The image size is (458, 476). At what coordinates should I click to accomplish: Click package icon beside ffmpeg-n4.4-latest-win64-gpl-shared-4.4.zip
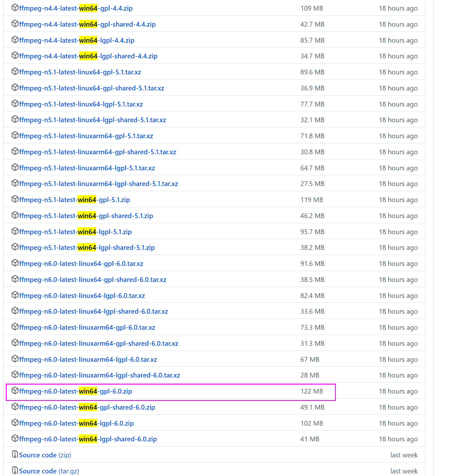(x=15, y=24)
